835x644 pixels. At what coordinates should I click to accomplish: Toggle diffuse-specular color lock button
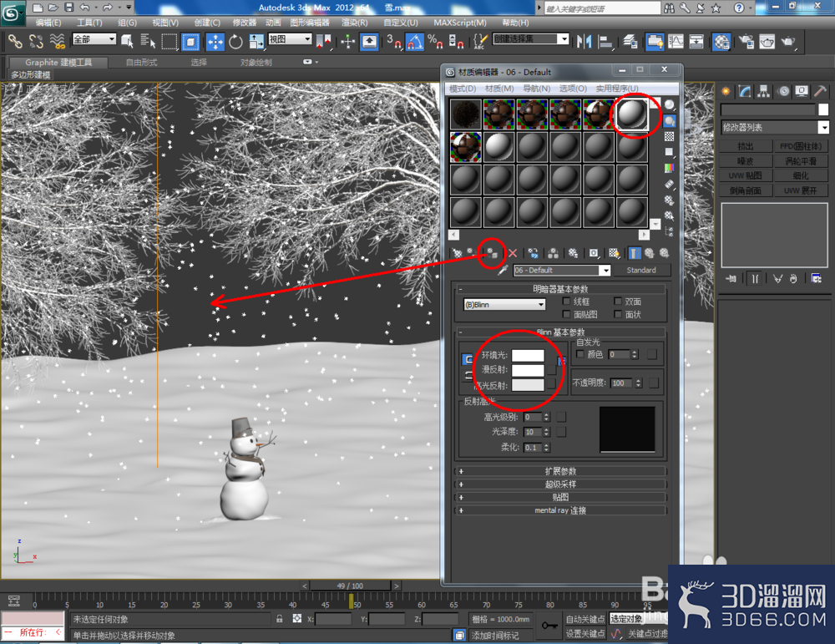[468, 375]
